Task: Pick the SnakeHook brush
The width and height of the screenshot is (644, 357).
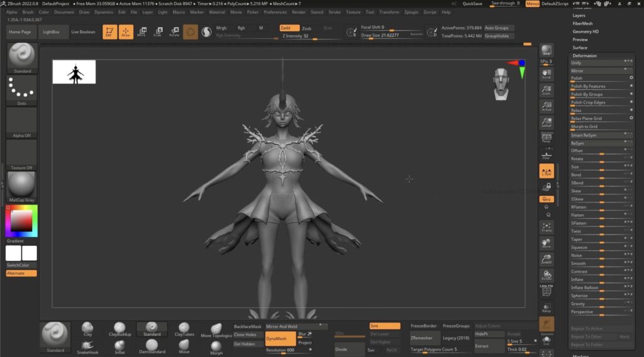Action: click(87, 346)
